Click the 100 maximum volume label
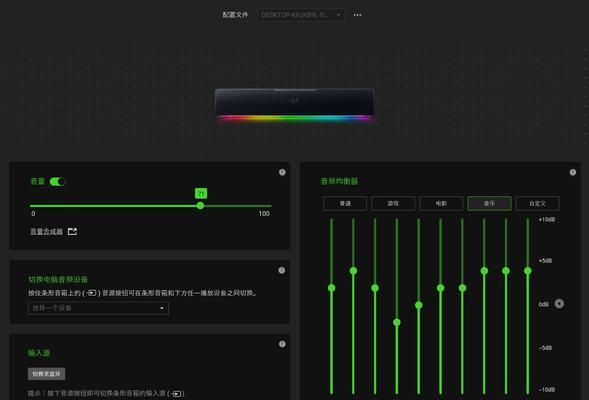This screenshot has height=400, width=589. pos(264,214)
